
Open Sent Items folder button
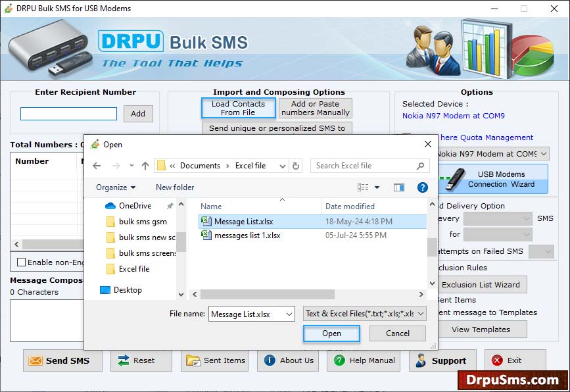pos(214,360)
